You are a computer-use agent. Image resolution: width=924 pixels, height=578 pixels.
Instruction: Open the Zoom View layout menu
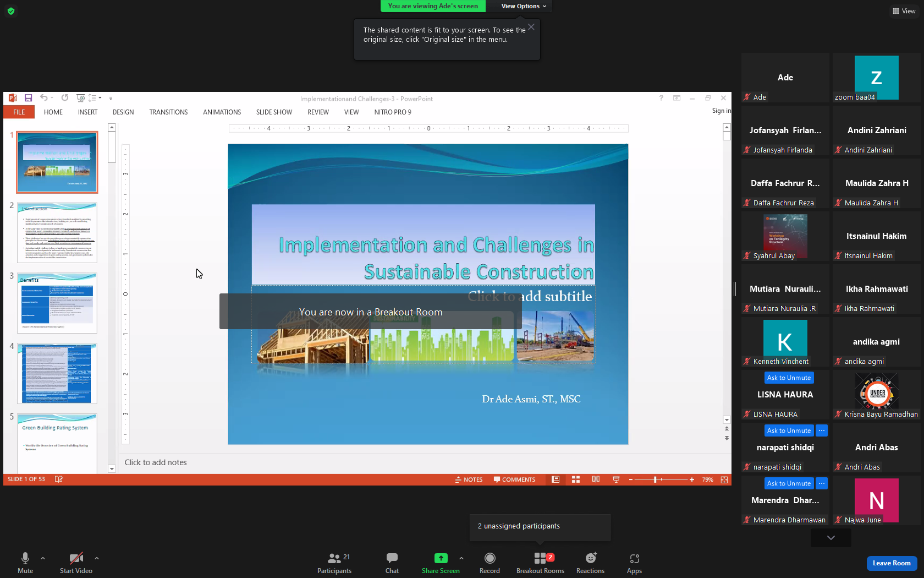[904, 11]
